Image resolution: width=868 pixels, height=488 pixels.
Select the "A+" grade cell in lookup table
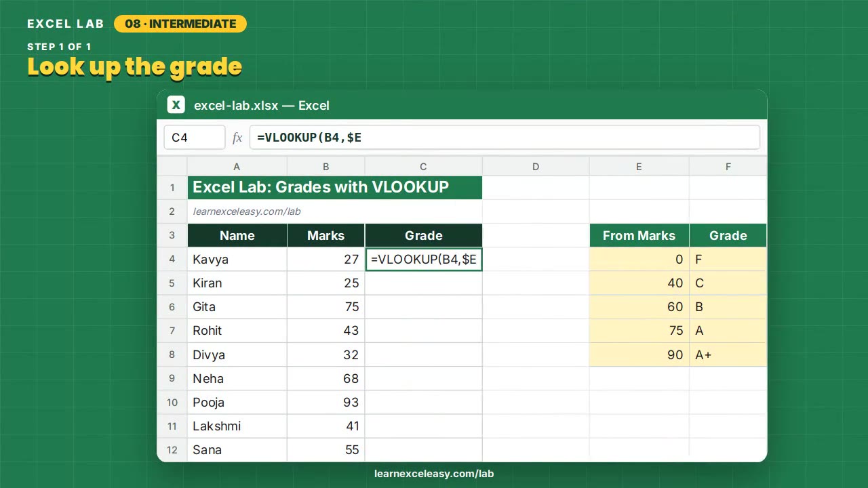click(x=728, y=354)
